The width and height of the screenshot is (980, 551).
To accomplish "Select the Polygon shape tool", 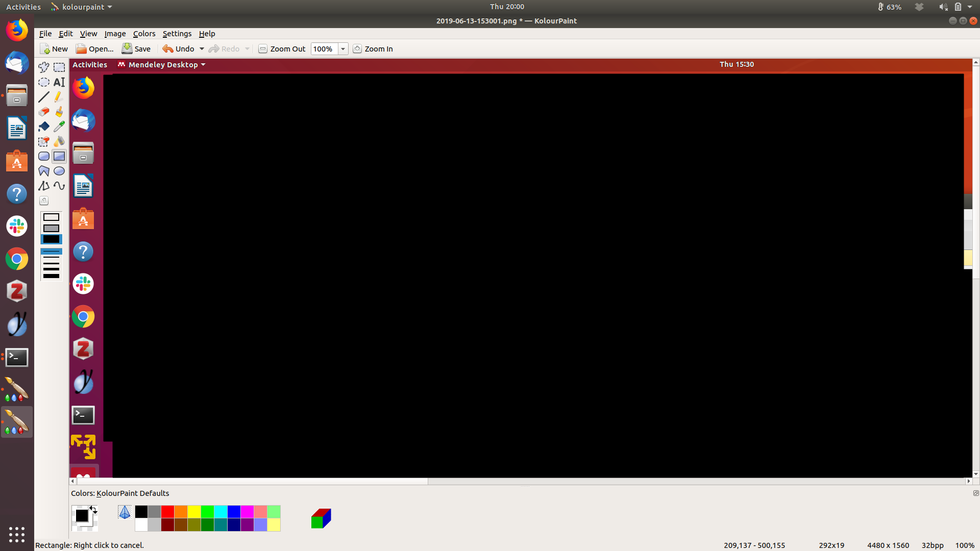I will coord(44,171).
